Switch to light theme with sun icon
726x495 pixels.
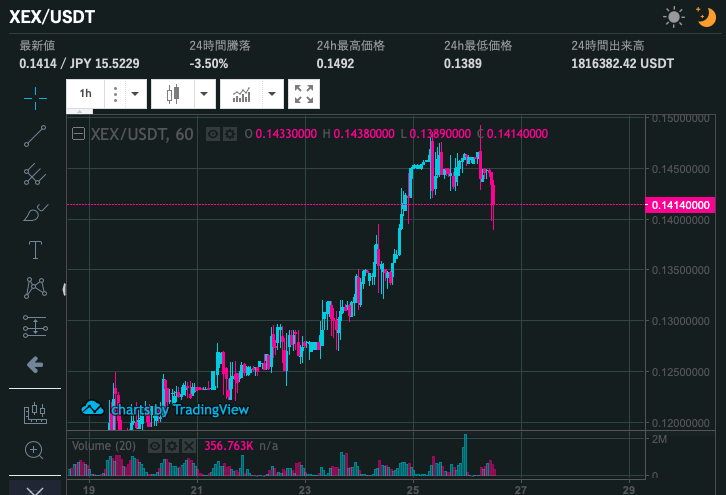tap(674, 16)
